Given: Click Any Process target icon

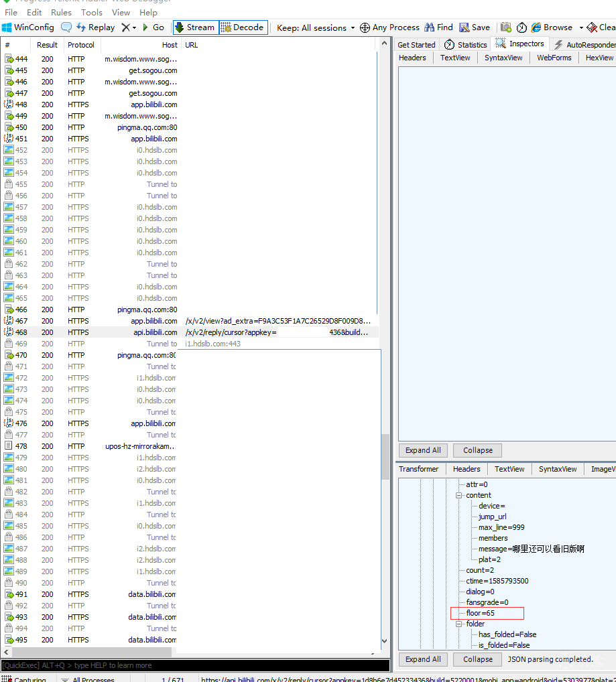Looking at the screenshot, I should tap(365, 28).
